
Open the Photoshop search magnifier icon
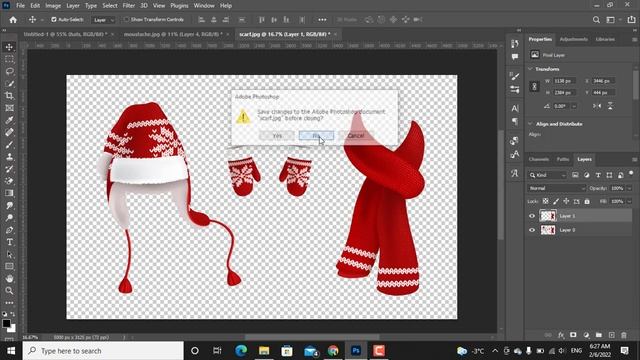point(596,20)
